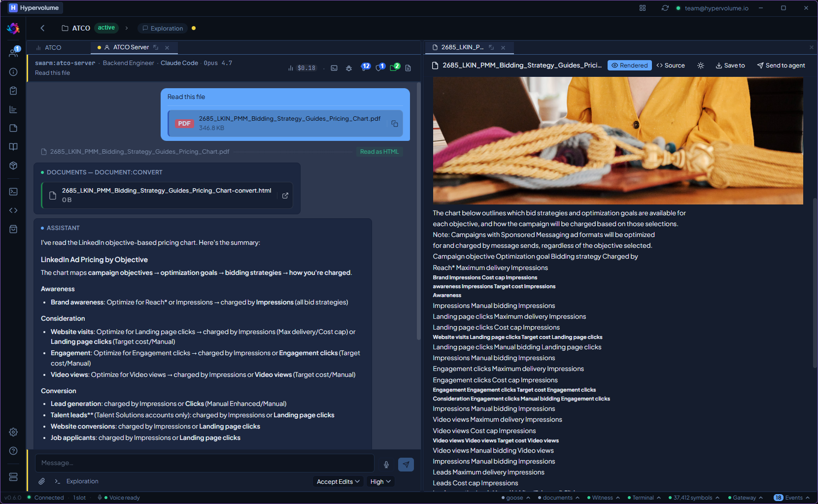The image size is (818, 504).
Task: Expand the goose status menu
Action: pos(515,498)
